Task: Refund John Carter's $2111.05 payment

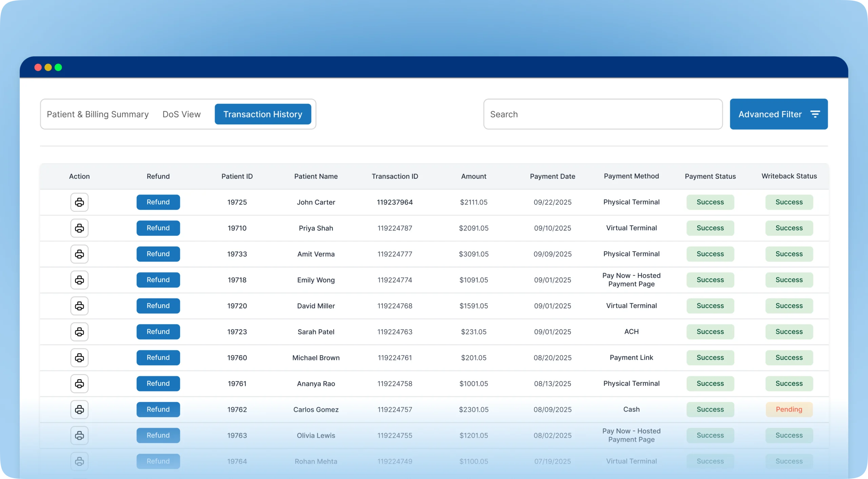Action: [x=158, y=202]
